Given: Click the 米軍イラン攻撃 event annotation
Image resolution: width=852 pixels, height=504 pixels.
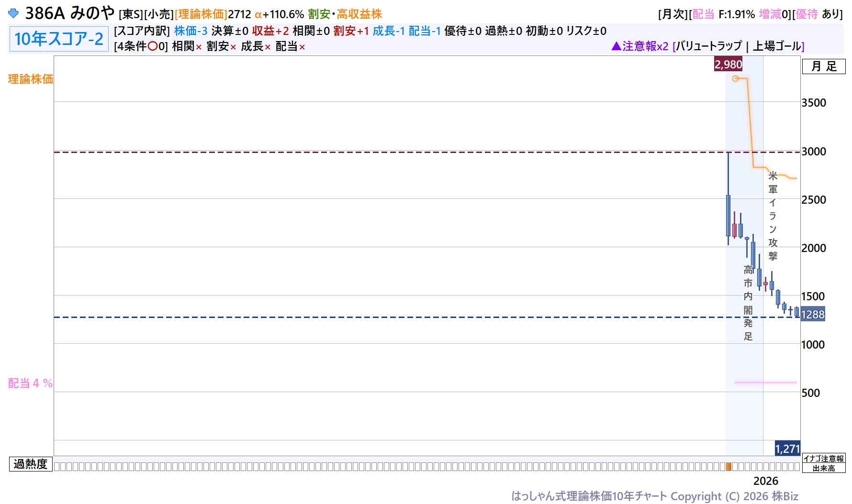Looking at the screenshot, I should 773,216.
